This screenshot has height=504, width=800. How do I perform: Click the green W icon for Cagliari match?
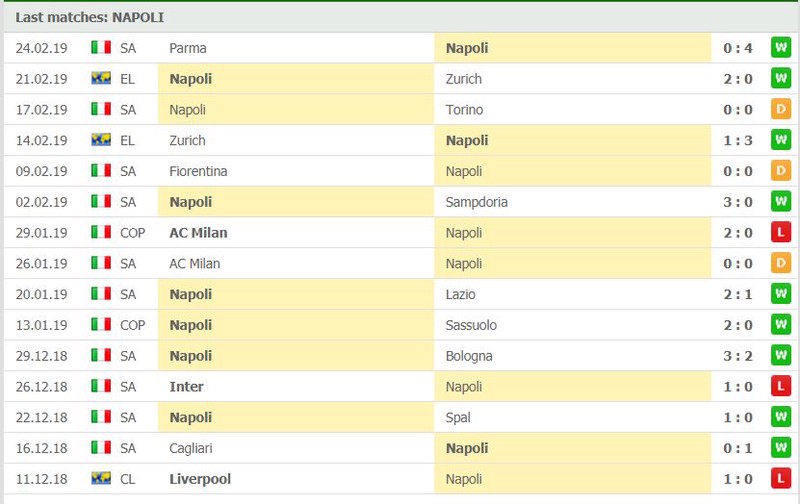[780, 449]
